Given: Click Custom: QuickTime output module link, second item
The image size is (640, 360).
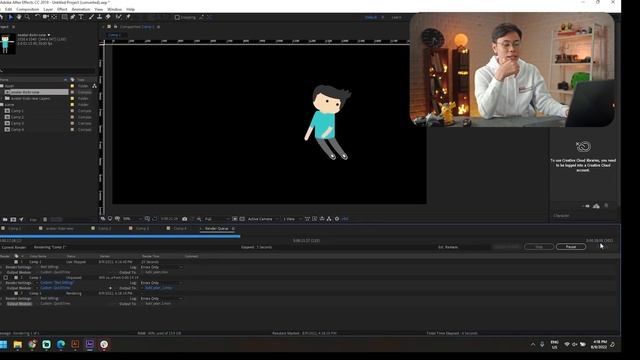Looking at the screenshot, I should pos(55,288).
